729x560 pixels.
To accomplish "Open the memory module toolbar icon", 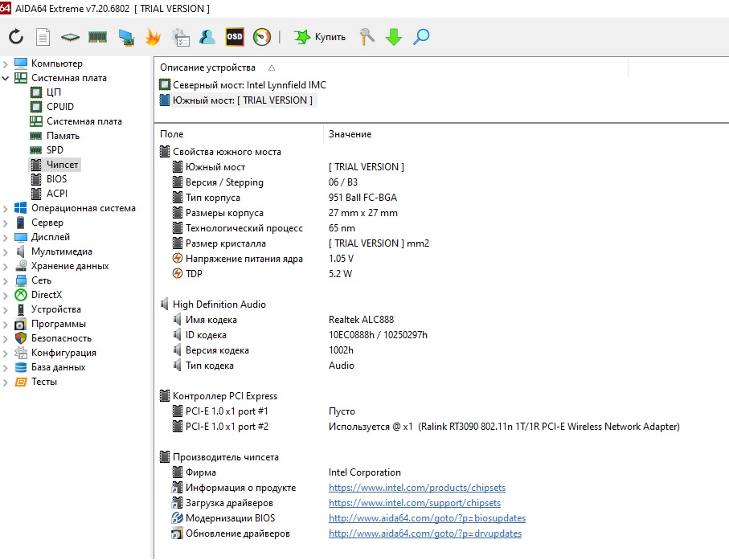I will (x=97, y=37).
